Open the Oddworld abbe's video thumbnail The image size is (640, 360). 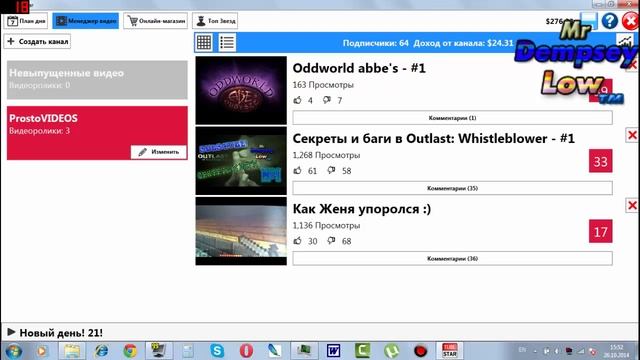point(241,91)
